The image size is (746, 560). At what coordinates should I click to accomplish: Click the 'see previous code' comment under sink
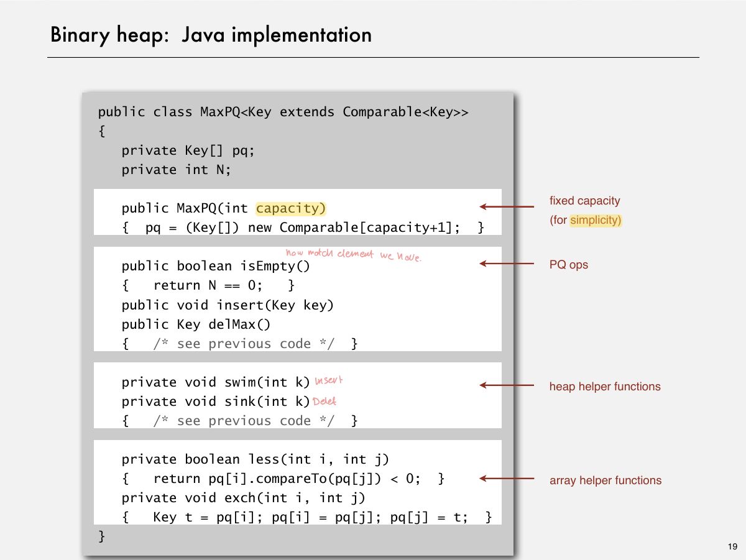pyautogui.click(x=244, y=421)
